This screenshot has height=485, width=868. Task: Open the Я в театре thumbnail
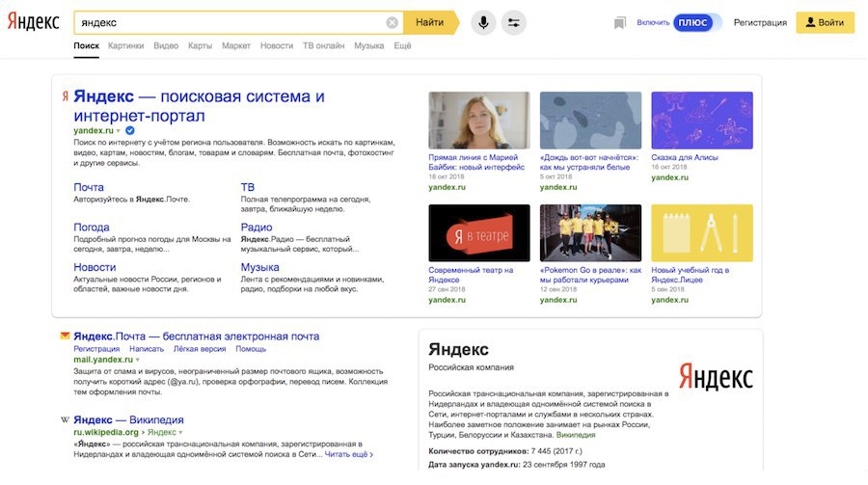click(x=479, y=233)
